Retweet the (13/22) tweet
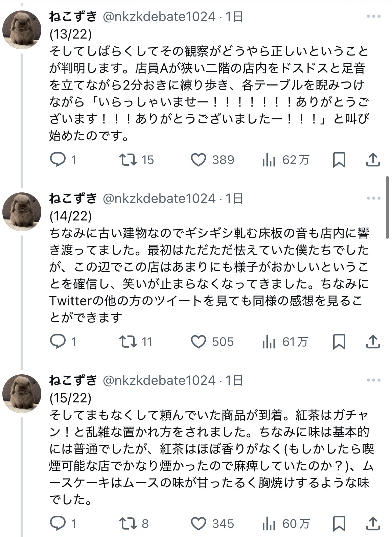Image resolution: width=392 pixels, height=537 pixels. 129,160
